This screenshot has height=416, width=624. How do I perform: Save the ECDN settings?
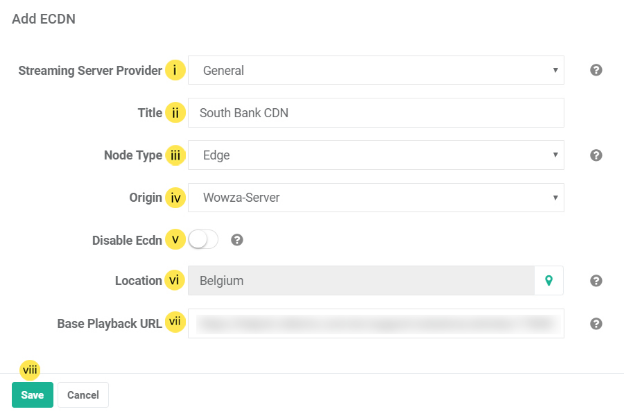[32, 395]
